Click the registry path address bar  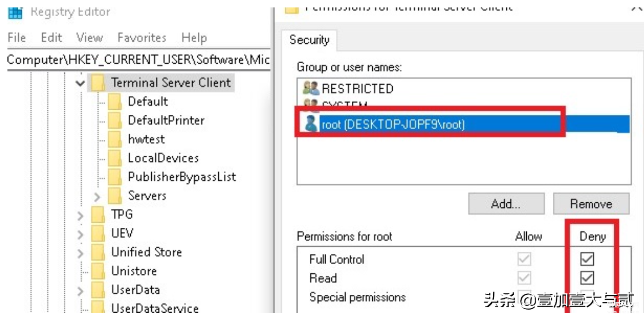click(x=139, y=60)
